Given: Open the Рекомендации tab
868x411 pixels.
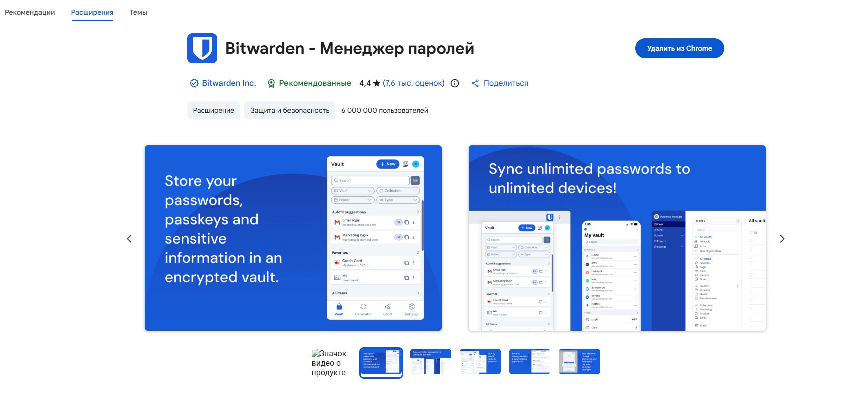Looking at the screenshot, I should click(x=30, y=12).
